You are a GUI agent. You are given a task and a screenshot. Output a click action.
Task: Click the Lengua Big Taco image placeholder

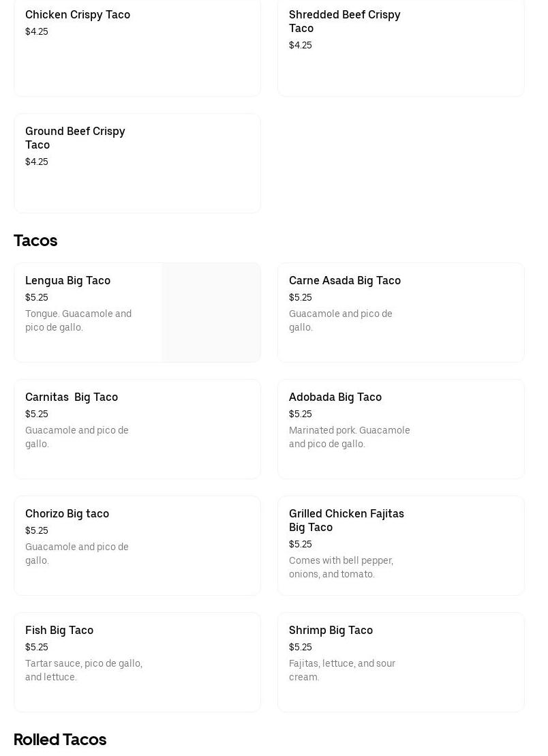(x=211, y=313)
